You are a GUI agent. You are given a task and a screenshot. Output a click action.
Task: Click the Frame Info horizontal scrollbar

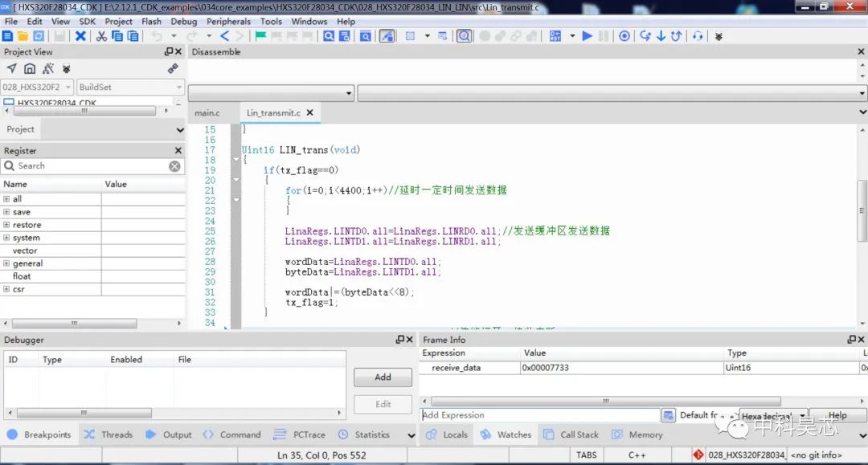606,401
